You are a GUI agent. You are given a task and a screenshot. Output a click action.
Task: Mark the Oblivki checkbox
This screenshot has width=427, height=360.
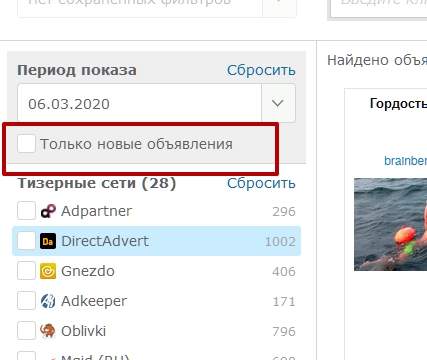[x=26, y=331]
